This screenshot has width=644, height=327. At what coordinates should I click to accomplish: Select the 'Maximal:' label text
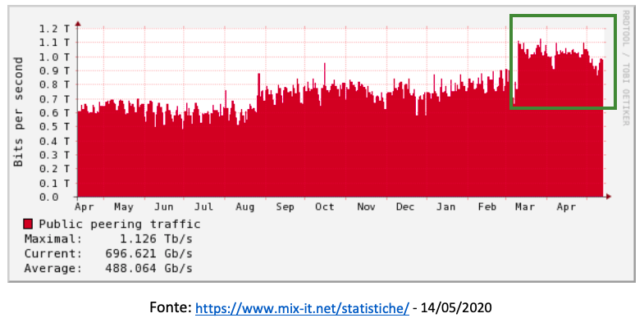pyautogui.click(x=53, y=238)
